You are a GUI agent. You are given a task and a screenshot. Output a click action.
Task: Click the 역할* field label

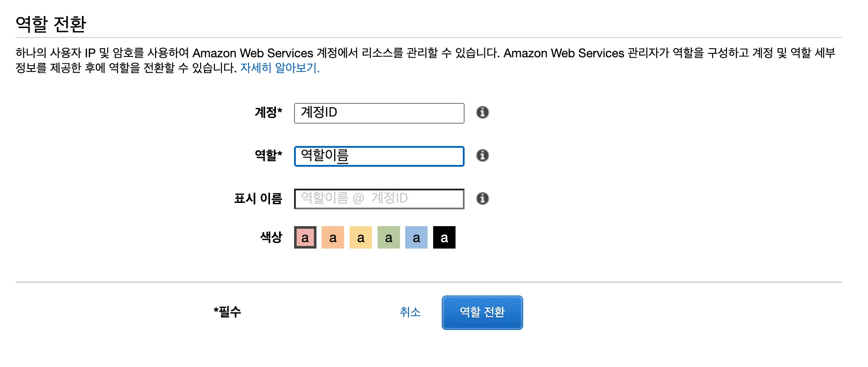pos(268,155)
